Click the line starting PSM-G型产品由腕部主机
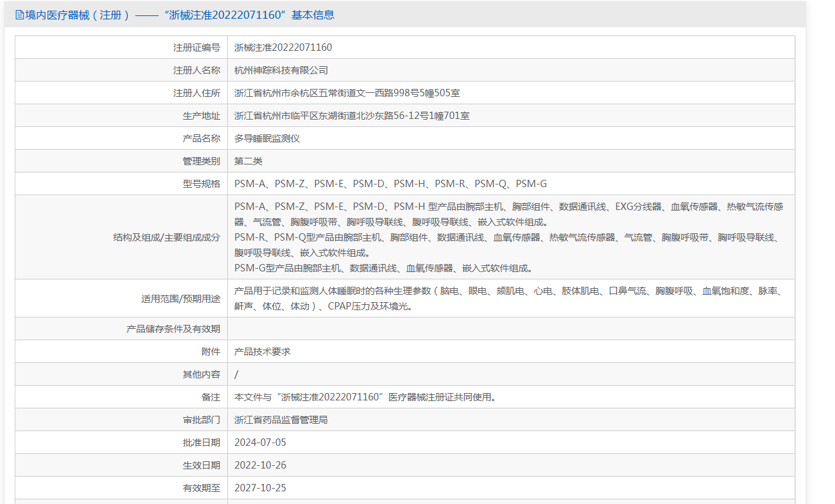The height and width of the screenshot is (504, 835). point(384,268)
